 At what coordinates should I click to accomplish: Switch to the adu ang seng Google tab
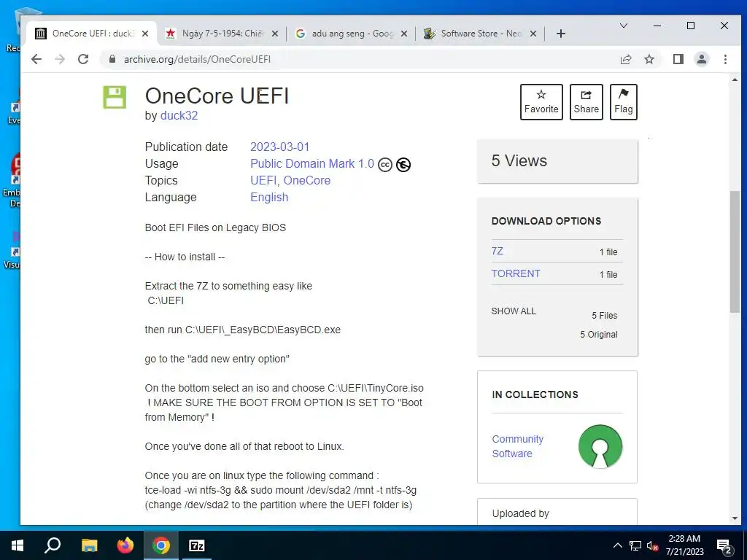click(351, 34)
